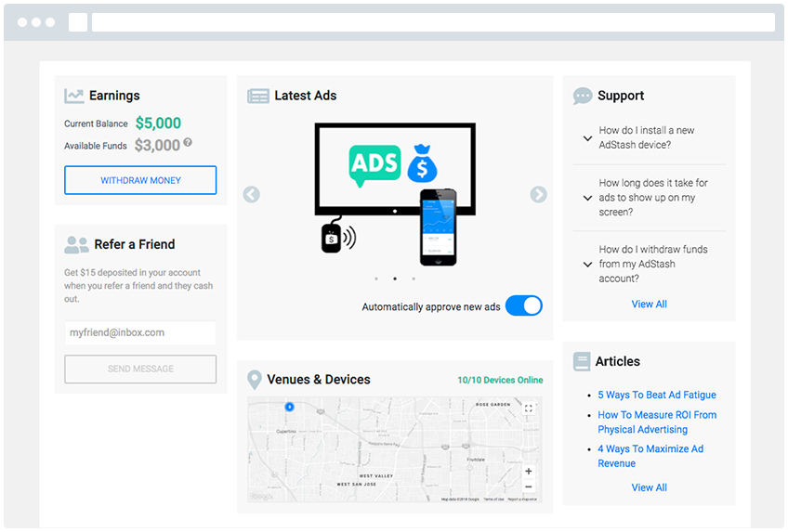This screenshot has width=788, height=532.
Task: Click the green ADS speech bubble graphic
Action: click(x=374, y=165)
